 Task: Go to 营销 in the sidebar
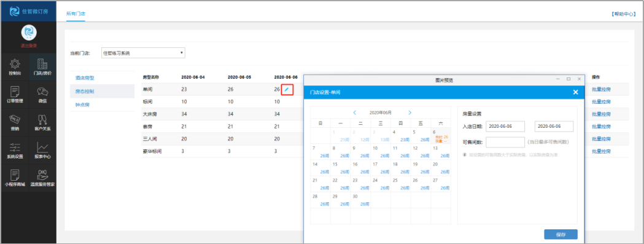coord(14,123)
